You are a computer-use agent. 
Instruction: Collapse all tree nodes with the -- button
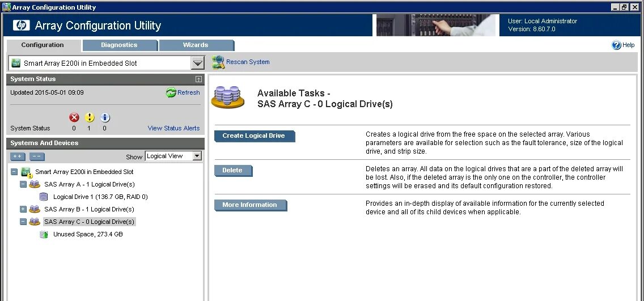[x=36, y=156]
